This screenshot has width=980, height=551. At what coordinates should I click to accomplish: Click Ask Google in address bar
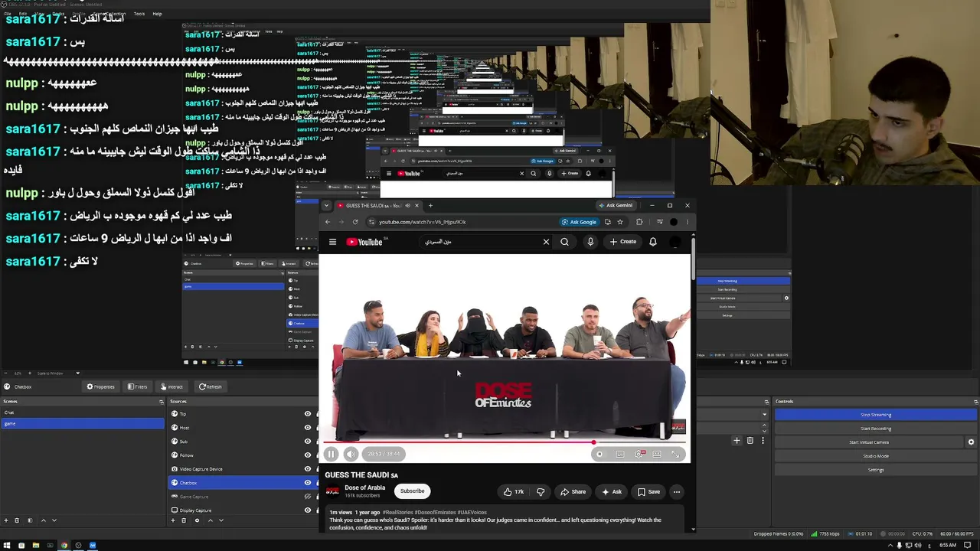(579, 222)
